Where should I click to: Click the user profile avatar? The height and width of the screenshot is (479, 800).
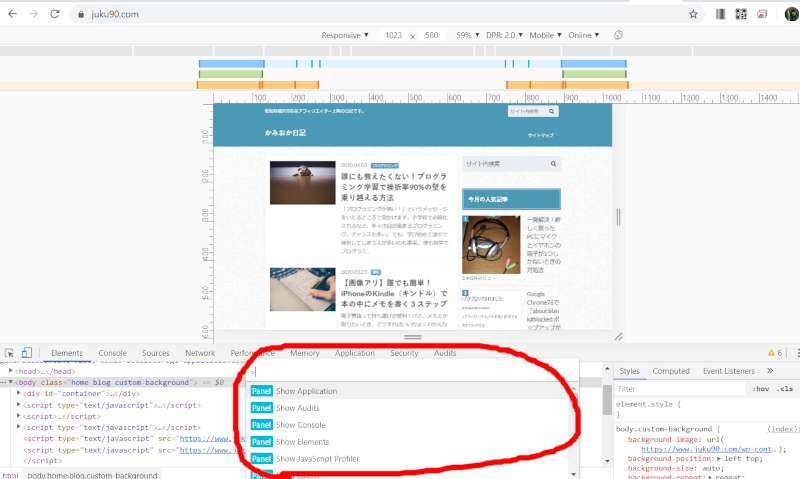(792, 14)
